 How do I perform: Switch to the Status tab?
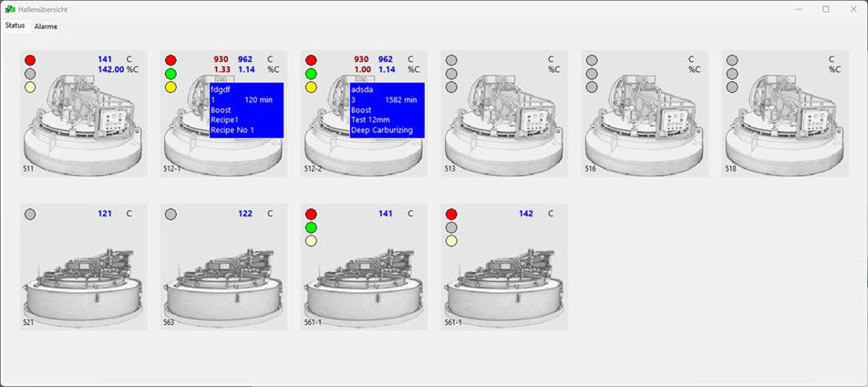[x=15, y=26]
